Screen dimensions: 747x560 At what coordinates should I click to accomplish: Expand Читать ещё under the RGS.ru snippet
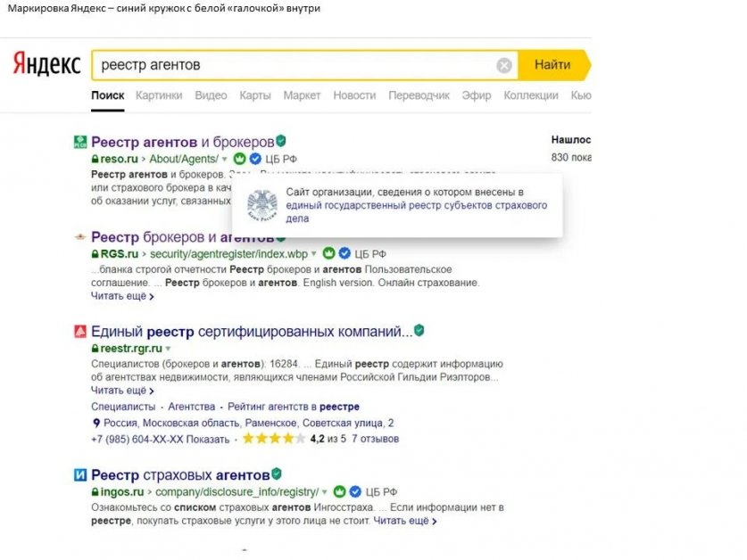[122, 296]
